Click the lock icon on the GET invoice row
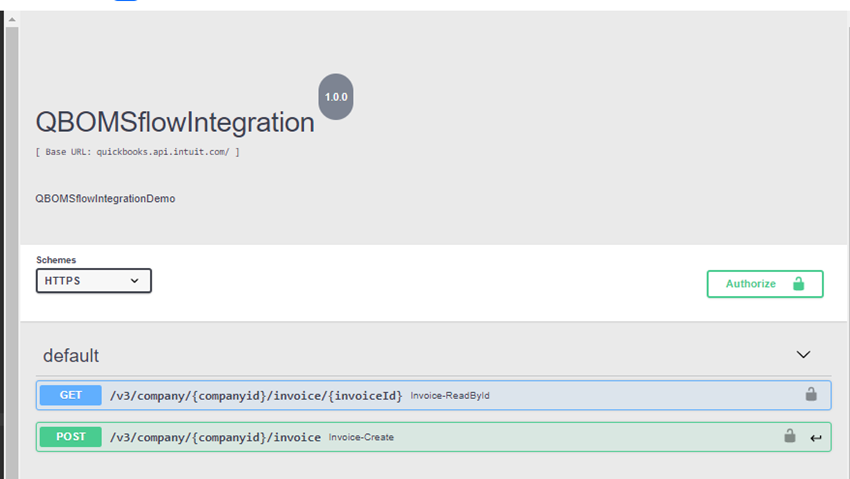The image size is (850, 479). [811, 395]
